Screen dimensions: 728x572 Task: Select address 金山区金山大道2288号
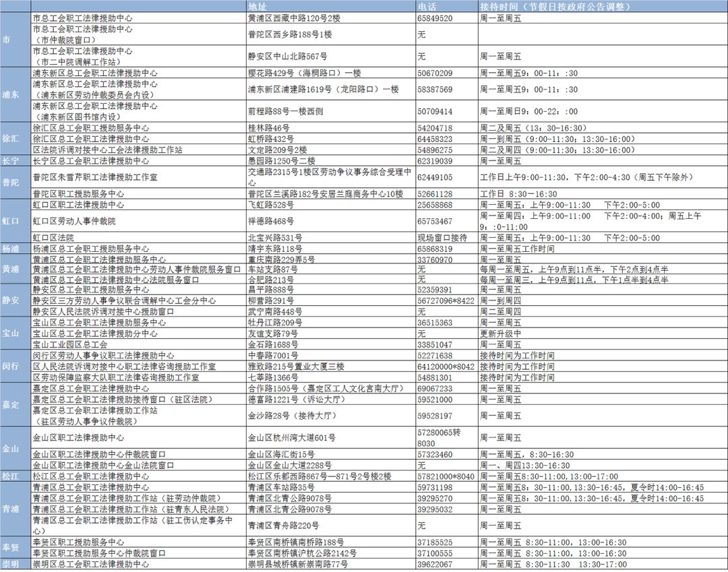(290, 465)
